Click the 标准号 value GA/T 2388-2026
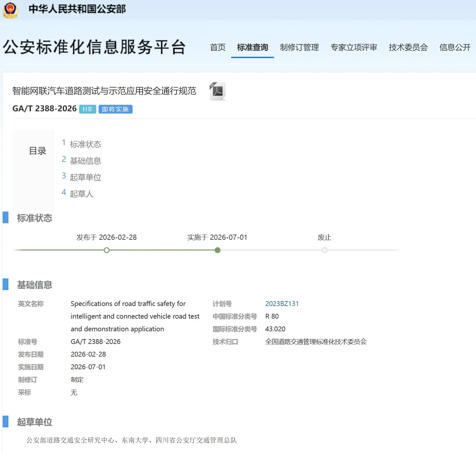This screenshot has height=452, width=476. (x=96, y=342)
